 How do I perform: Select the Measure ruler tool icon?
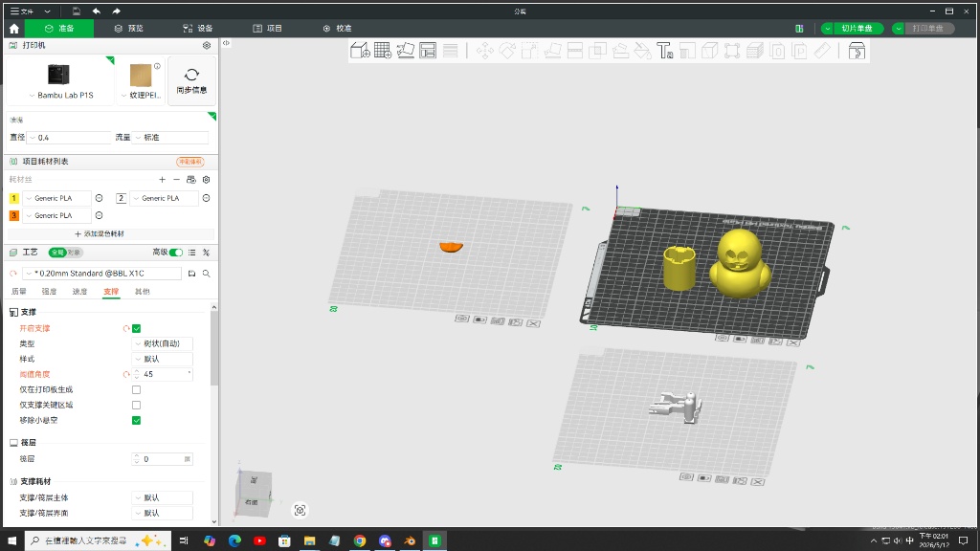click(x=822, y=51)
